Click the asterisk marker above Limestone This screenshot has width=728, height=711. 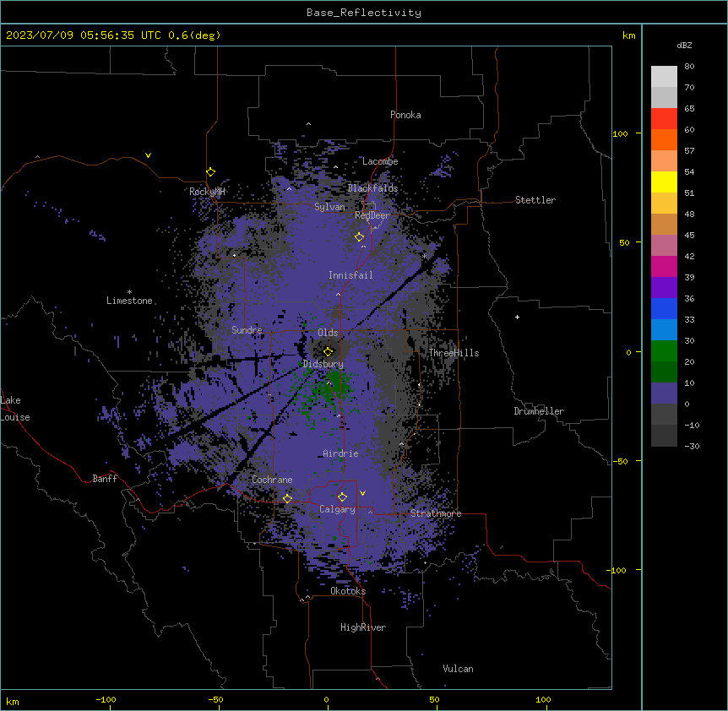coord(129,292)
